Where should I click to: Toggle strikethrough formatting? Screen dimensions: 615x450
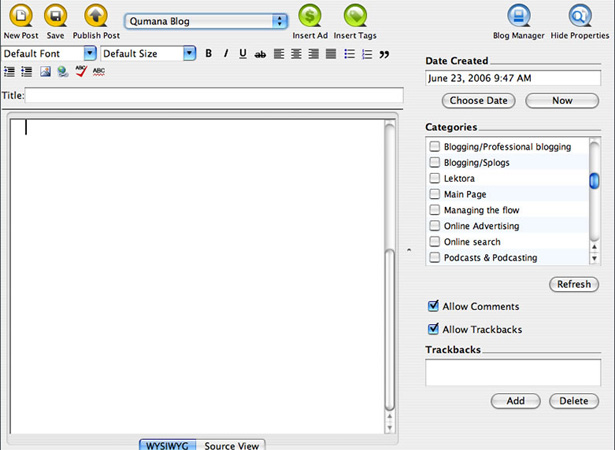pyautogui.click(x=260, y=54)
